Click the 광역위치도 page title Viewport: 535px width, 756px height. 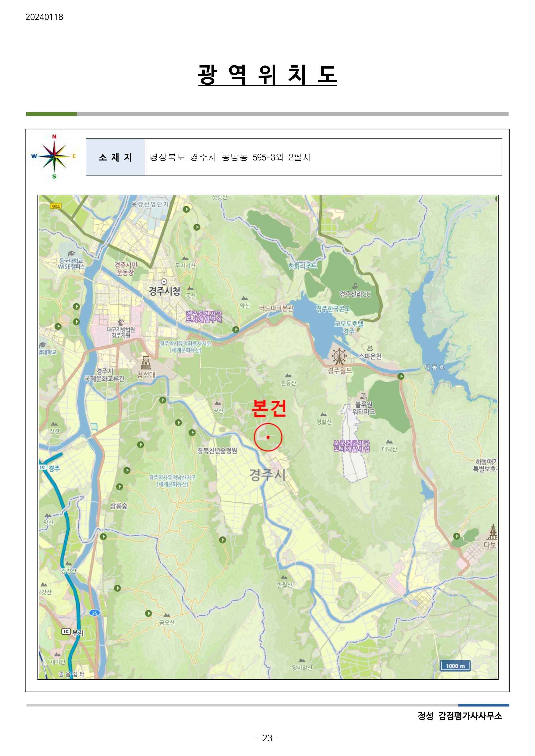pyautogui.click(x=267, y=74)
